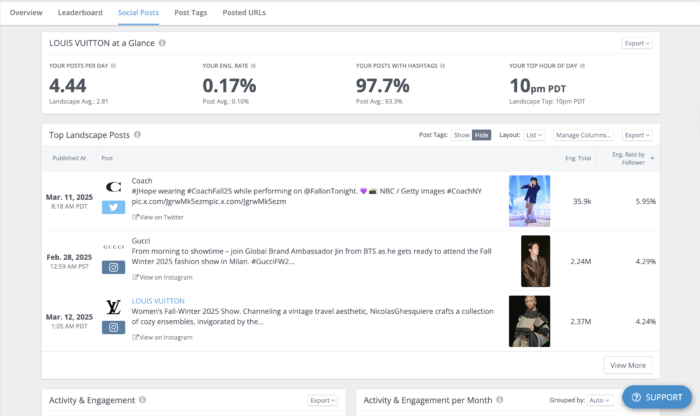
Task: Click Instagram icon on the Gucci post
Action: (113, 267)
